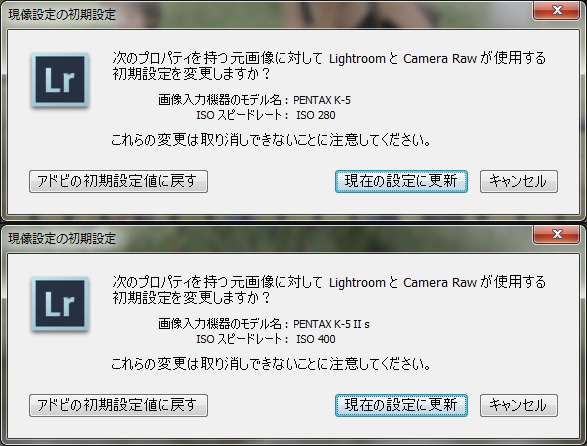Image resolution: width=587 pixels, height=446 pixels.
Task: Click アドビの初期設定値に戻す in the ISO 280 dialog
Action: (118, 181)
